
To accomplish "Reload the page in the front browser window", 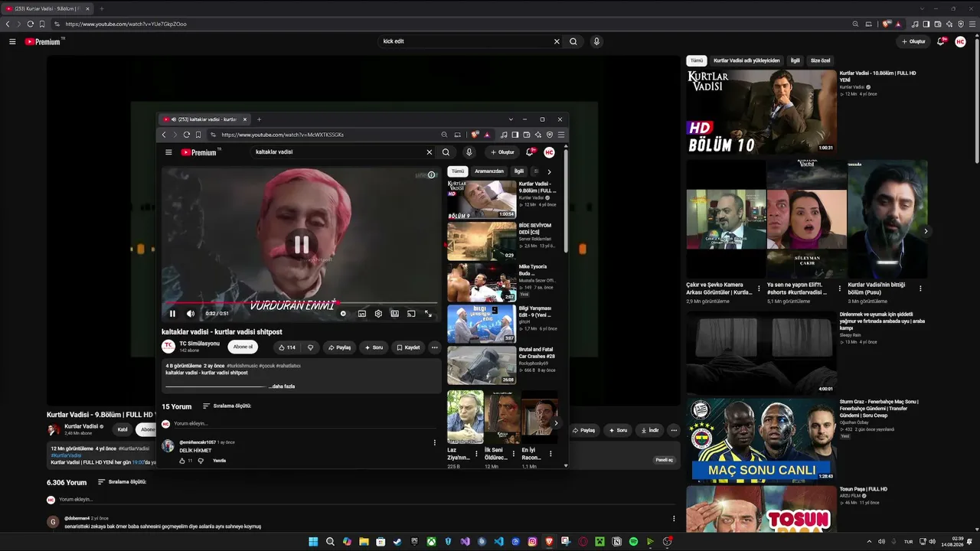I will coord(186,135).
